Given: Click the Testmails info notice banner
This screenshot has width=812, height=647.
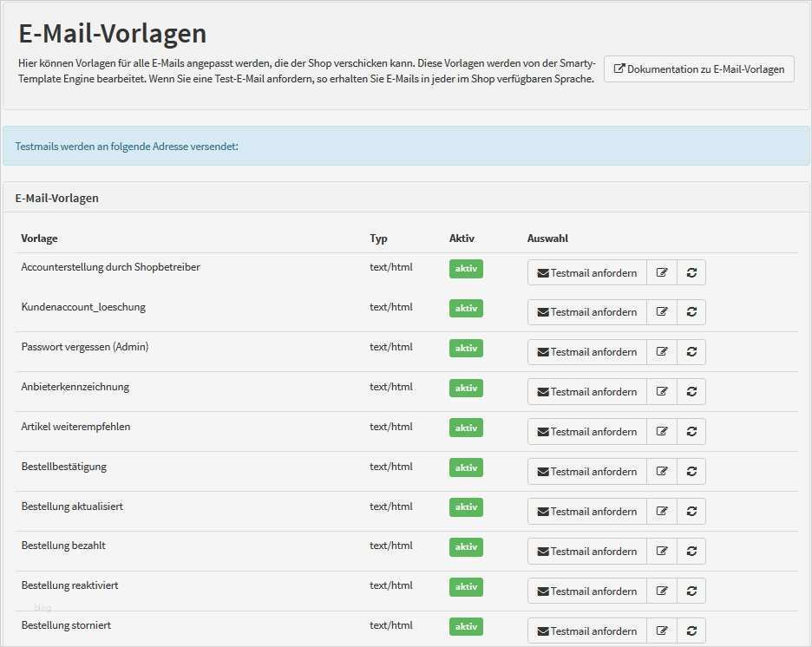Looking at the screenshot, I should [406, 146].
